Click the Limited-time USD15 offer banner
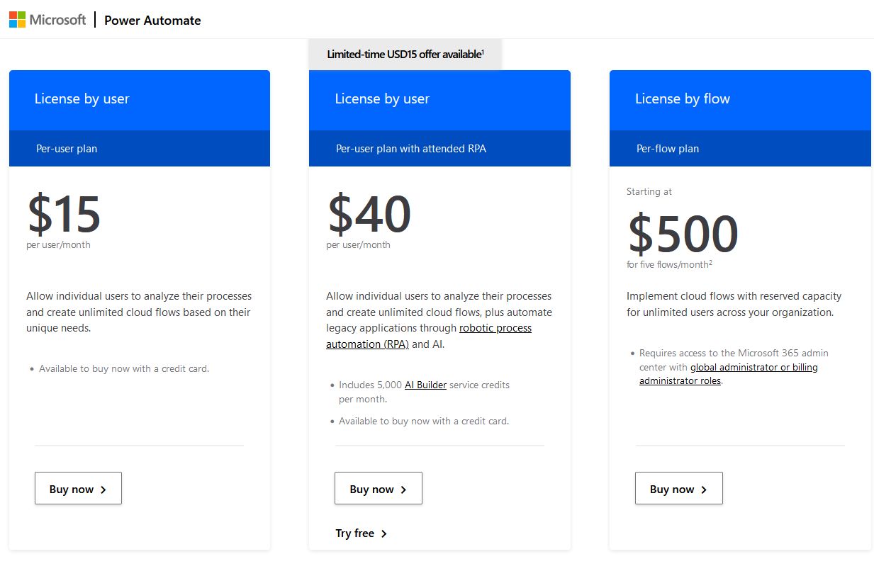The width and height of the screenshot is (874, 588). coord(404,55)
